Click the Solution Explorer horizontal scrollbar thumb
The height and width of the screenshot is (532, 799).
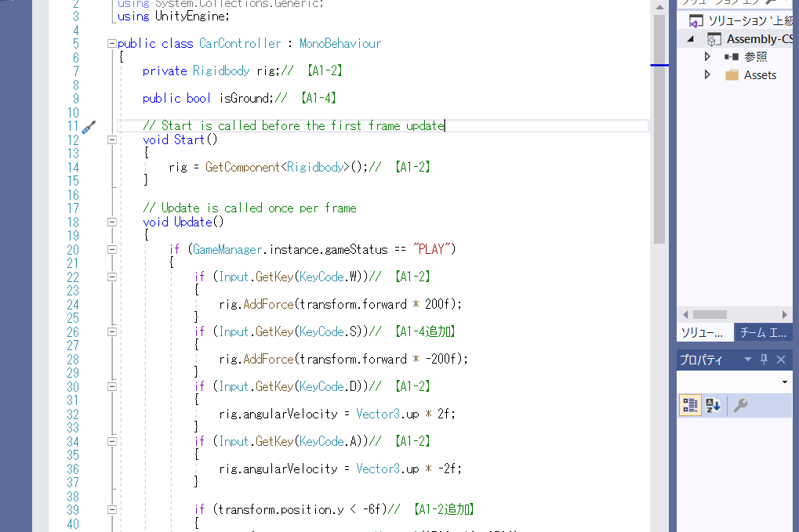tap(710, 315)
